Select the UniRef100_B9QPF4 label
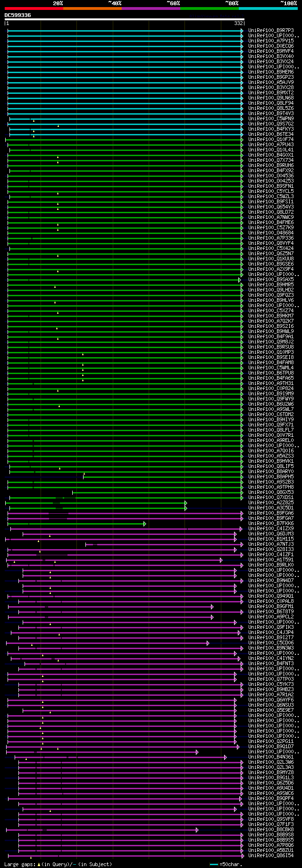Image resolution: width=302 pixels, height=868 pixels. coord(271,798)
